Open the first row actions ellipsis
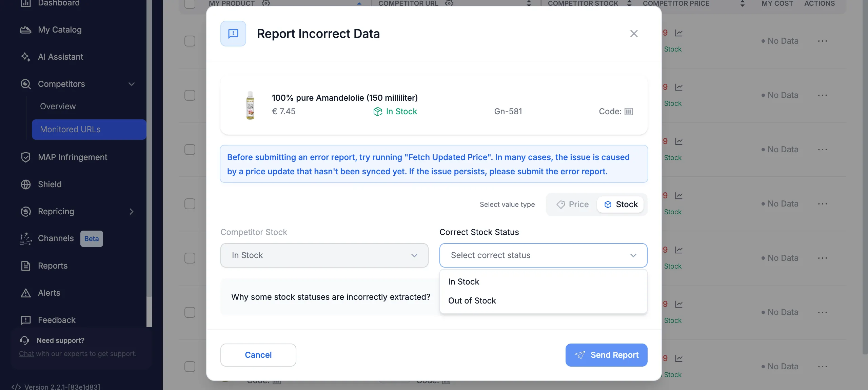 tap(823, 41)
